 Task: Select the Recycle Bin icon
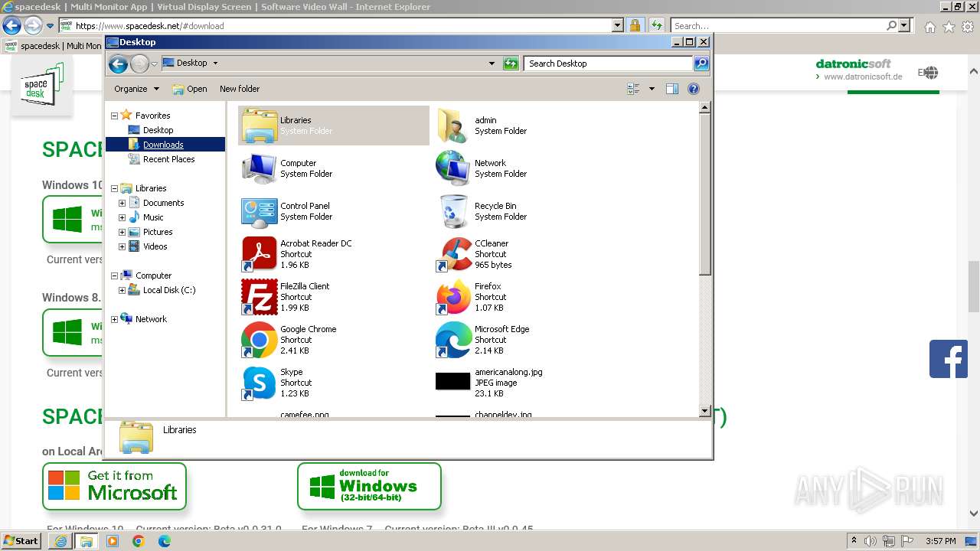tap(453, 211)
